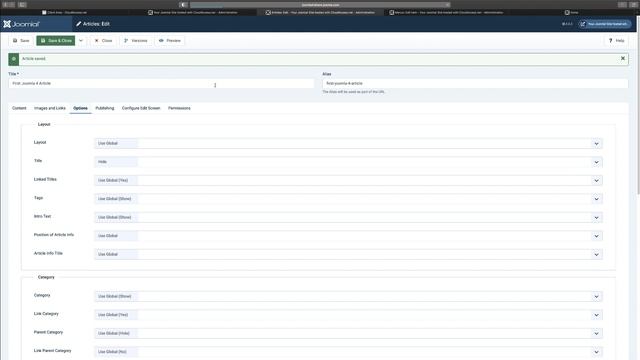The height and width of the screenshot is (360, 640).
Task: Open the Intro Text dropdown
Action: click(348, 217)
